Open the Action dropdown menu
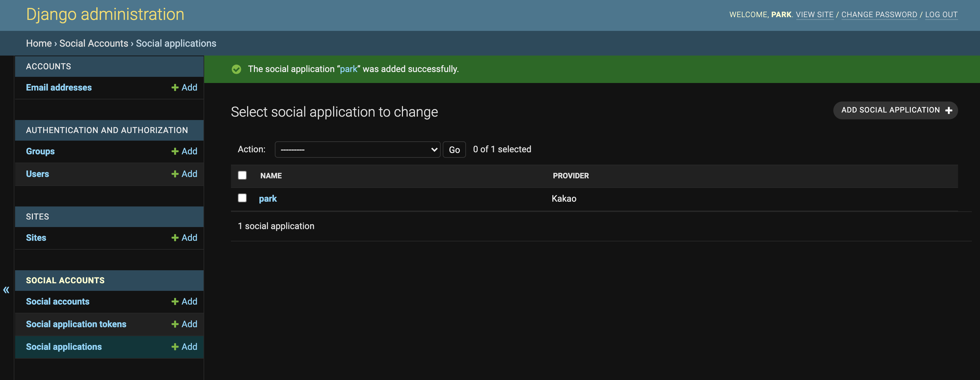Screen dimensions: 980x380 click(357, 150)
